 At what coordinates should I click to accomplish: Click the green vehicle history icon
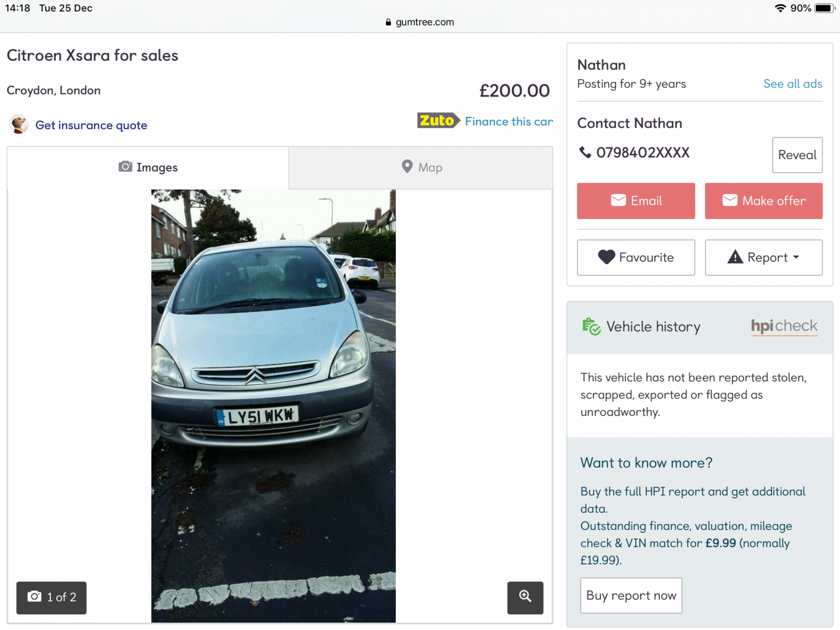(x=591, y=327)
